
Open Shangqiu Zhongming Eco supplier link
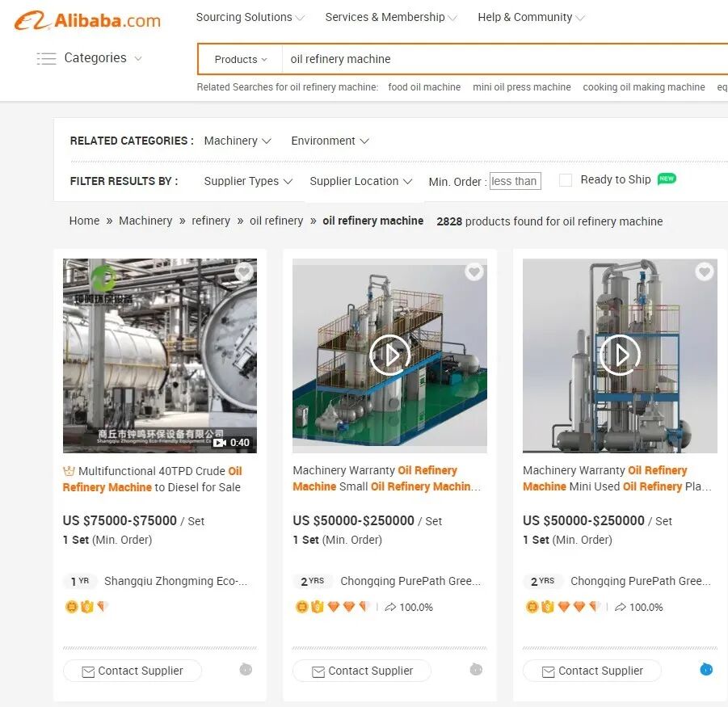[175, 581]
